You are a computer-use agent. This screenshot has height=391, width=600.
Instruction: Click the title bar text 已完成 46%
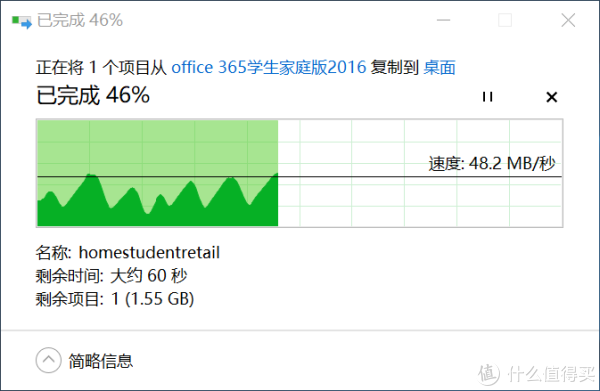80,20
